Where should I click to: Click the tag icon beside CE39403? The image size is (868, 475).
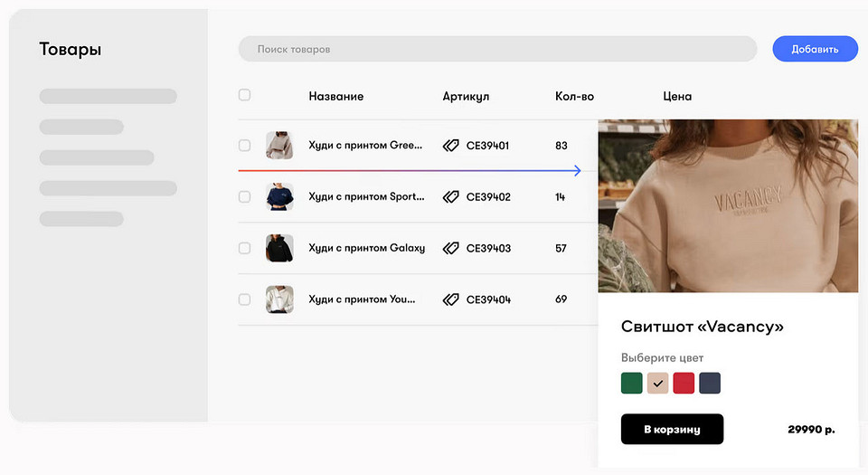450,248
